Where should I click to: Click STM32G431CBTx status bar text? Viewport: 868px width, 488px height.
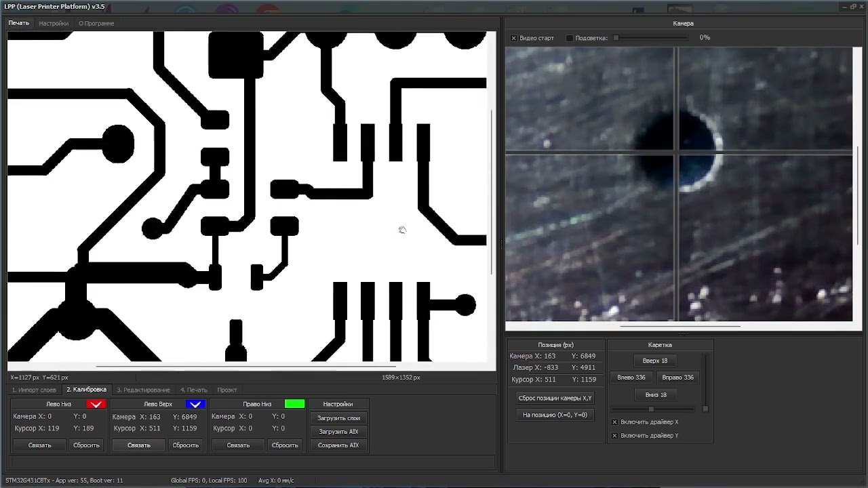64,481
